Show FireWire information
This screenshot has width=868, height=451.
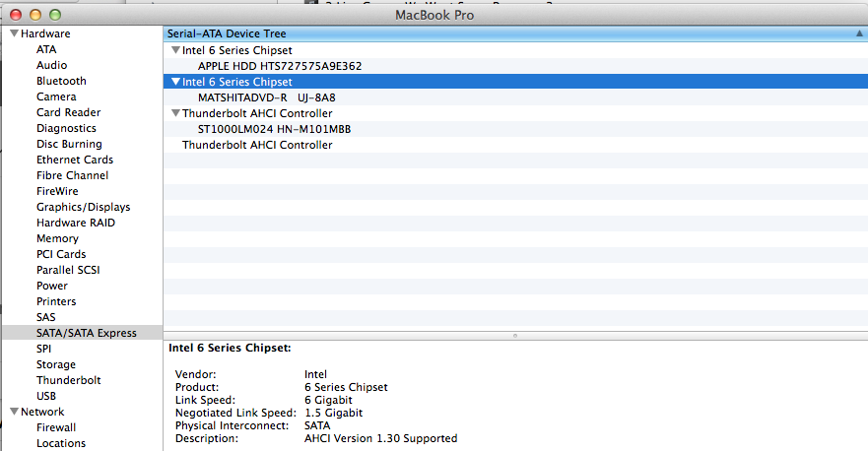pyautogui.click(x=57, y=191)
